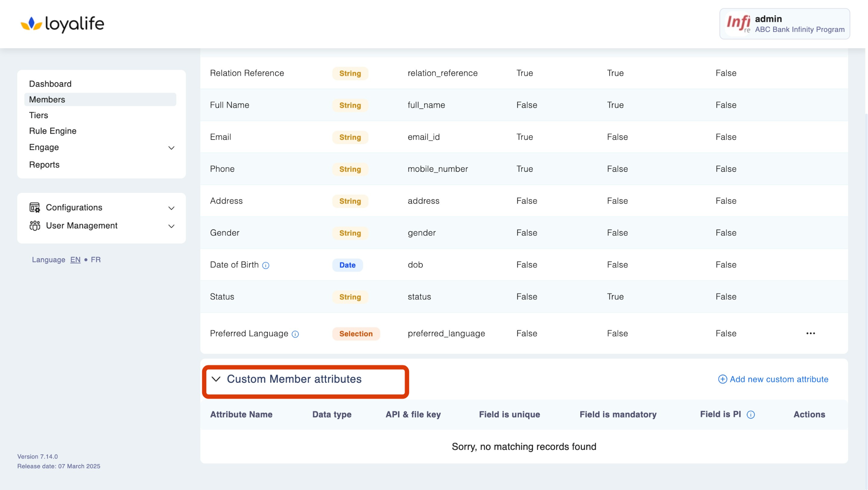The image size is (868, 490).
Task: Expand the Engage submenu chevron
Action: coord(171,148)
